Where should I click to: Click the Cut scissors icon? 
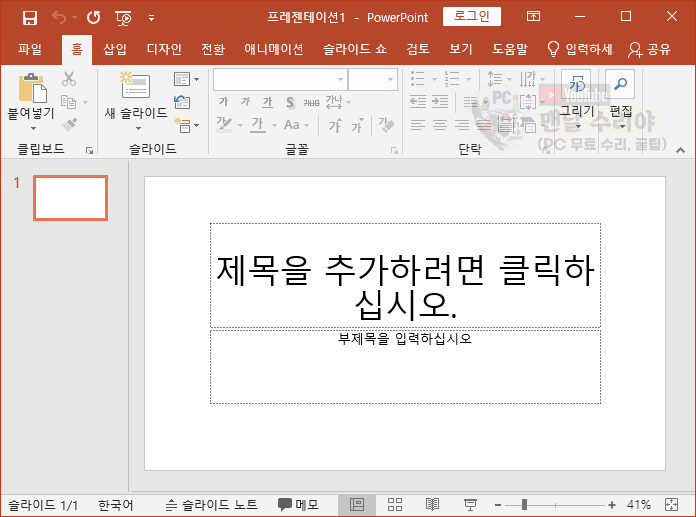pyautogui.click(x=69, y=79)
